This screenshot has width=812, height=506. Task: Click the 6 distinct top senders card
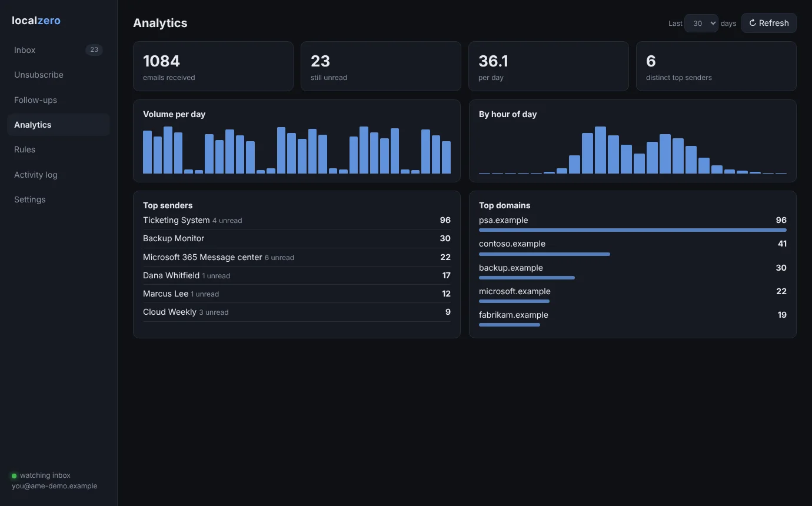tap(716, 66)
